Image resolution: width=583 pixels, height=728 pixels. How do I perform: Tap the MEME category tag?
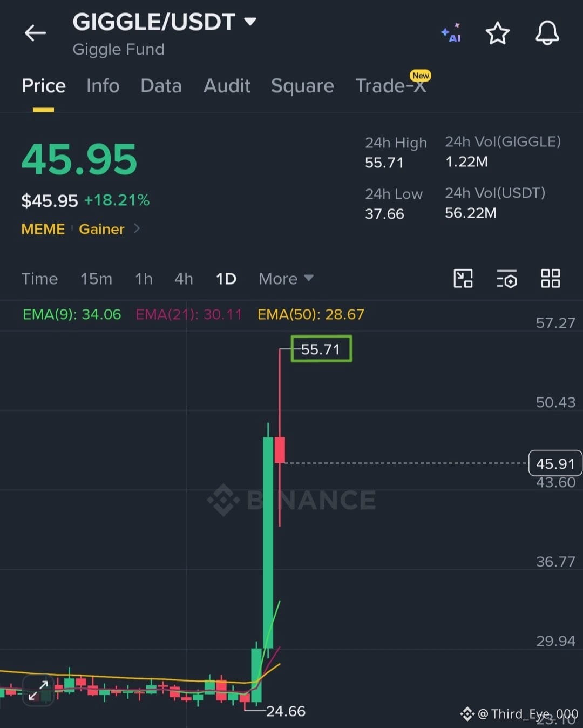point(43,229)
